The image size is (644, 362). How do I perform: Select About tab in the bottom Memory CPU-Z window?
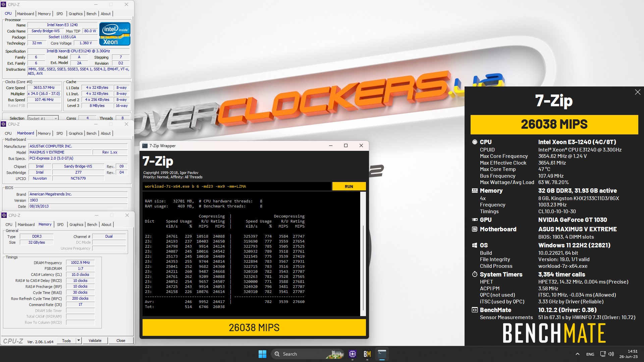tap(106, 225)
